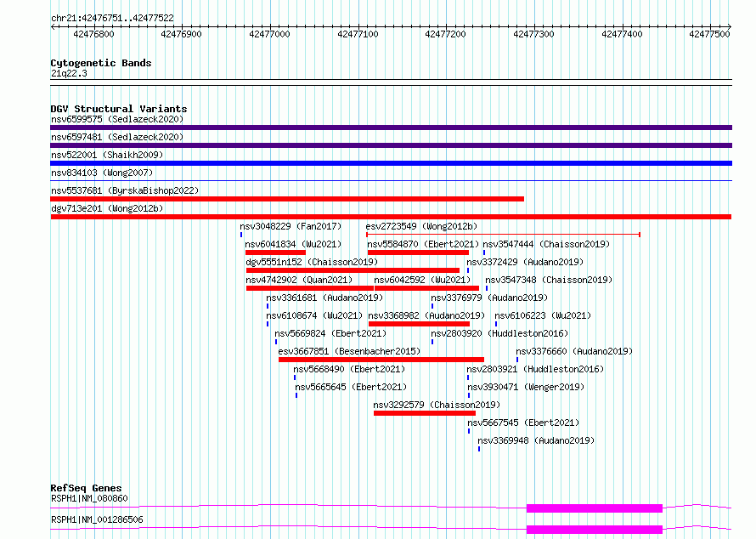The height and width of the screenshot is (539, 756).
Task: Select nsv5584870 (Ebert2021) label
Action: pyautogui.click(x=423, y=244)
